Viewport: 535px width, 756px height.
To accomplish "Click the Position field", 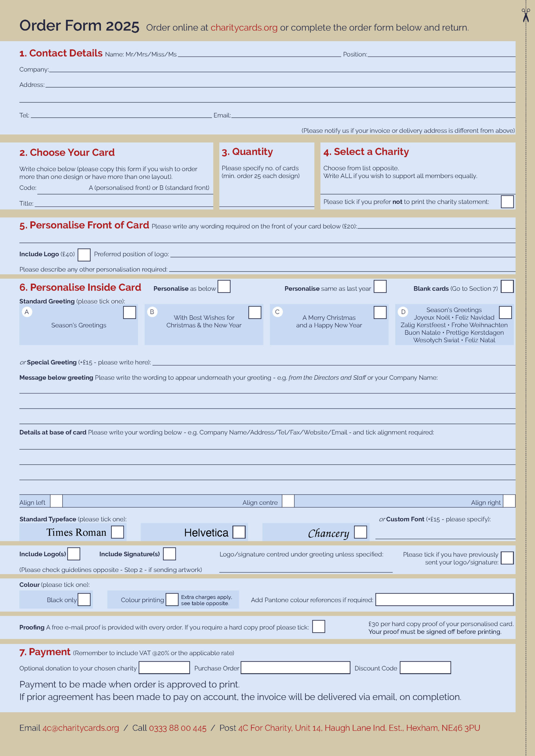I will coord(441,54).
